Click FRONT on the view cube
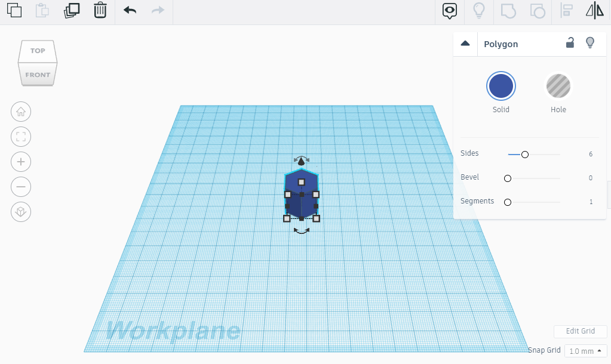This screenshot has width=611, height=364. click(38, 75)
